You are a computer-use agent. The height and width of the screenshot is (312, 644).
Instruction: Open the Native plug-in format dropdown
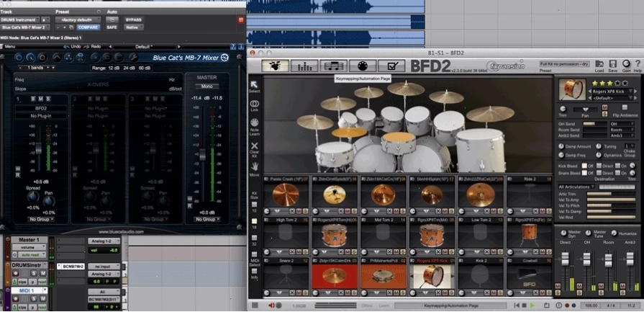[x=134, y=27]
